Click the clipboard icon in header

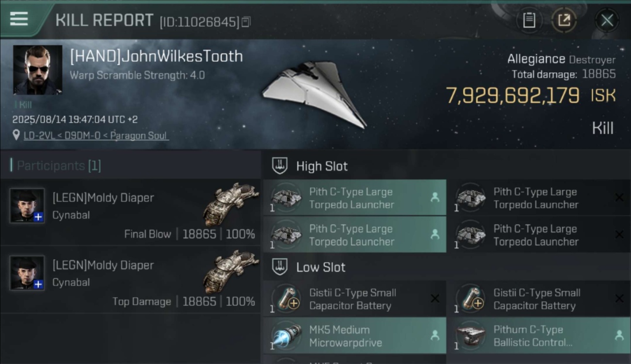click(529, 20)
